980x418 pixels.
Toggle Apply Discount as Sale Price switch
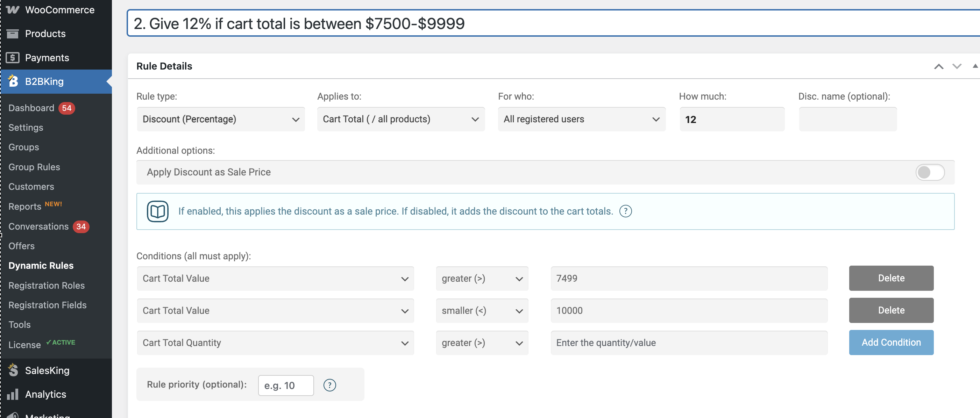[929, 172]
